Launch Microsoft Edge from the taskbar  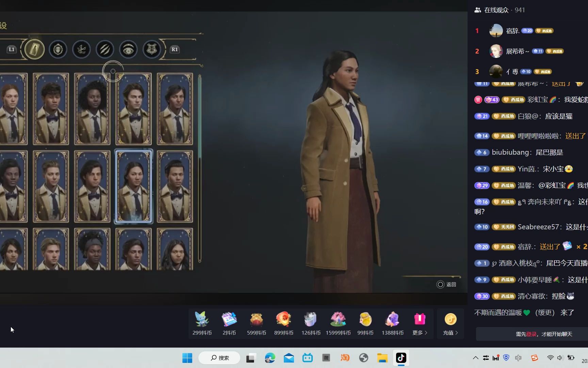pos(270,358)
